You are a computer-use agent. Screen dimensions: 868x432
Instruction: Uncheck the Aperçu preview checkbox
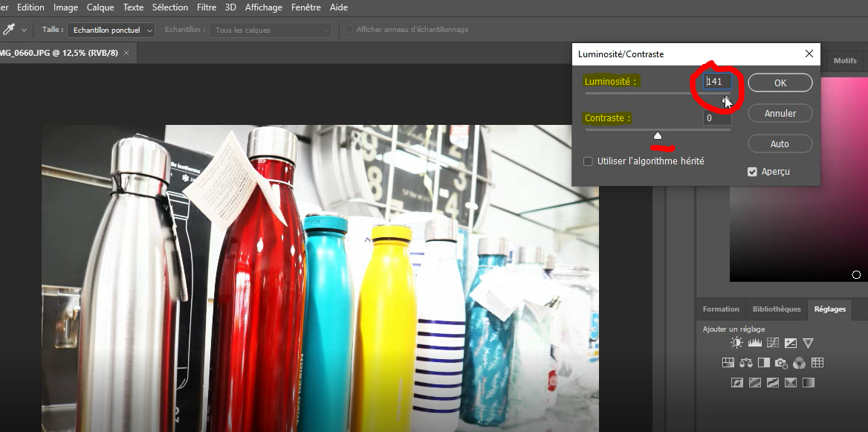753,172
